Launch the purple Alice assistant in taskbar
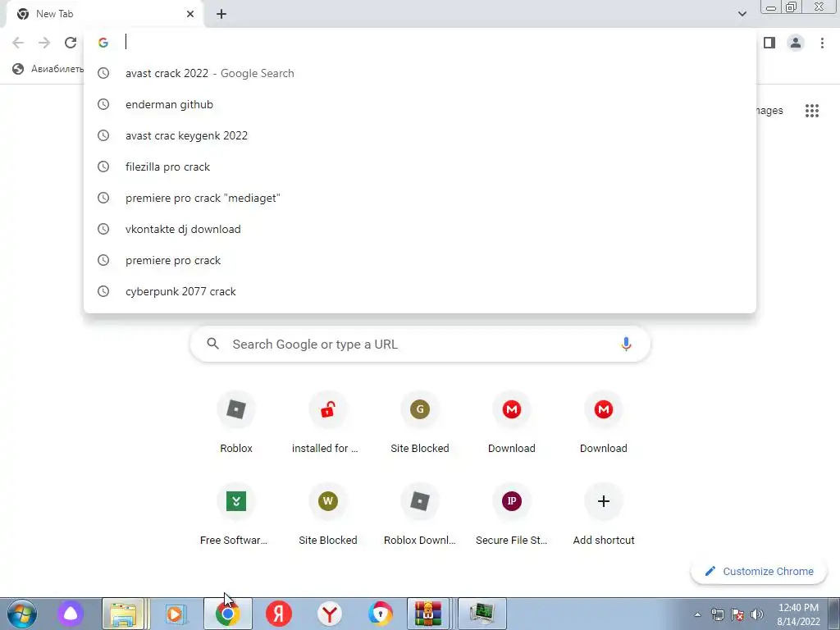 [71, 614]
